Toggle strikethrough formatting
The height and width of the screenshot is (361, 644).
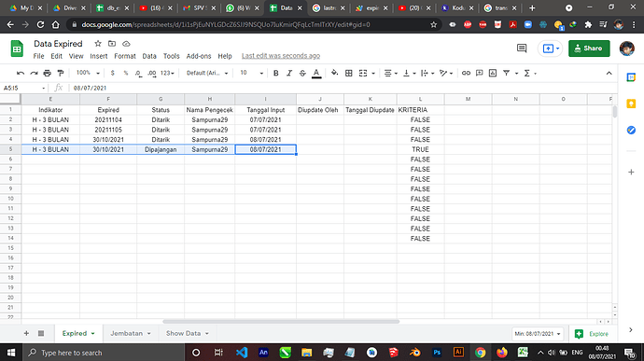click(x=302, y=73)
